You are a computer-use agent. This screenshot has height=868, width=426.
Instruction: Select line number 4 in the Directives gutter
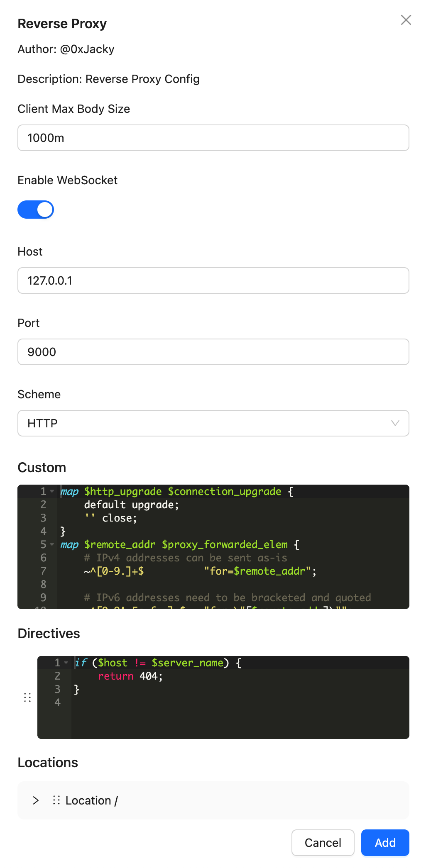pos(57,702)
